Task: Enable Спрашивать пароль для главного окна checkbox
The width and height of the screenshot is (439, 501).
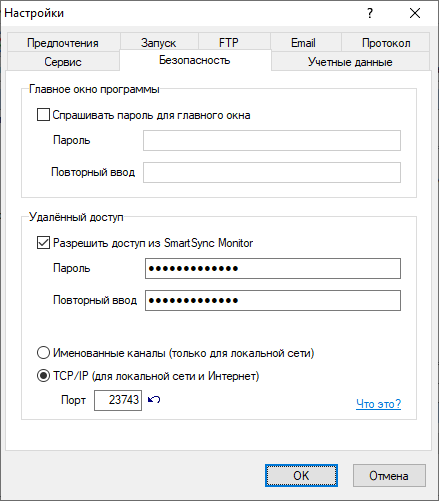Action: (x=43, y=115)
